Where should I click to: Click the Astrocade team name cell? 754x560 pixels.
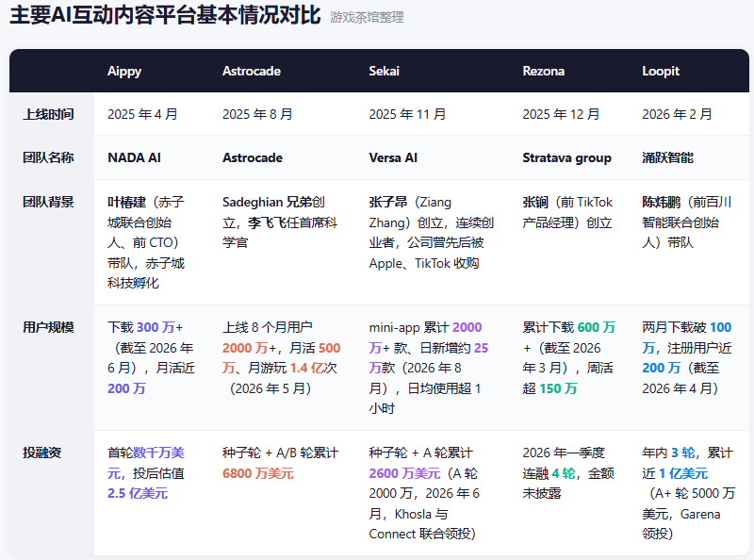pos(253,157)
